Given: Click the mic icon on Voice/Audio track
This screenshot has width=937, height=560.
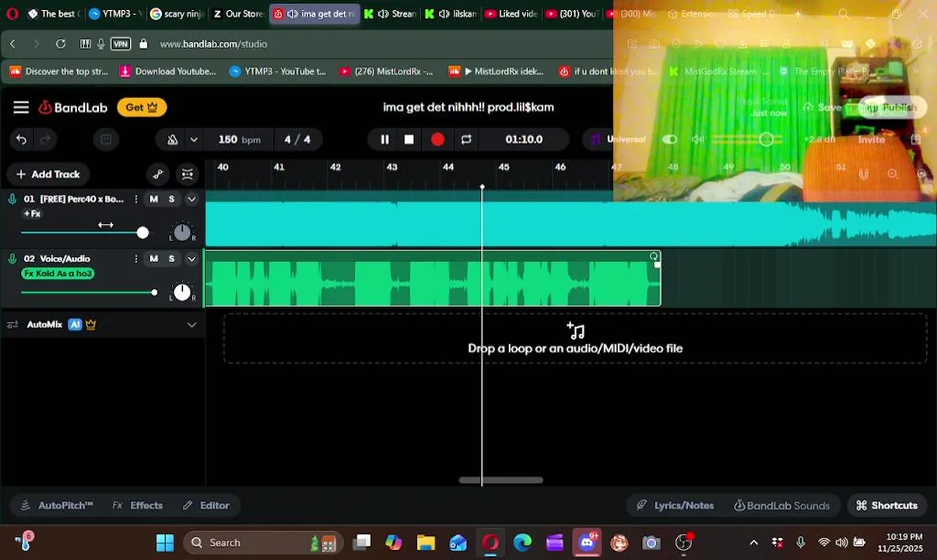Looking at the screenshot, I should (12, 259).
